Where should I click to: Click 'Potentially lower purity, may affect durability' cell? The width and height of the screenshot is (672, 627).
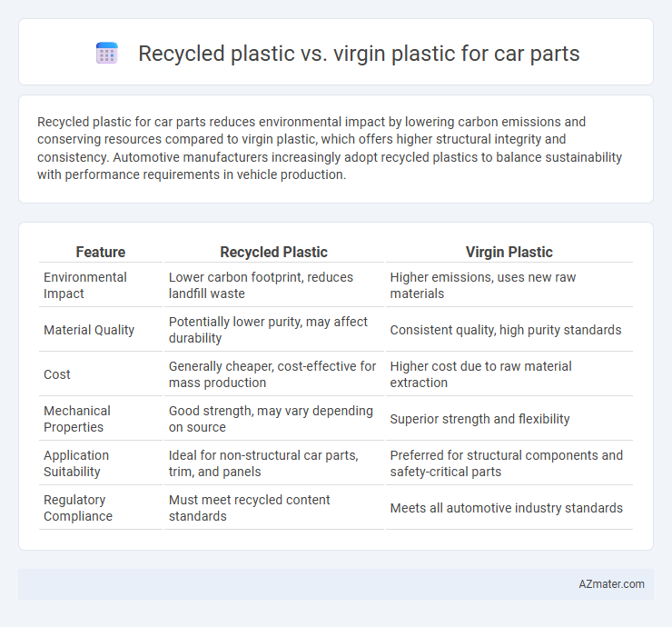pyautogui.click(x=268, y=330)
